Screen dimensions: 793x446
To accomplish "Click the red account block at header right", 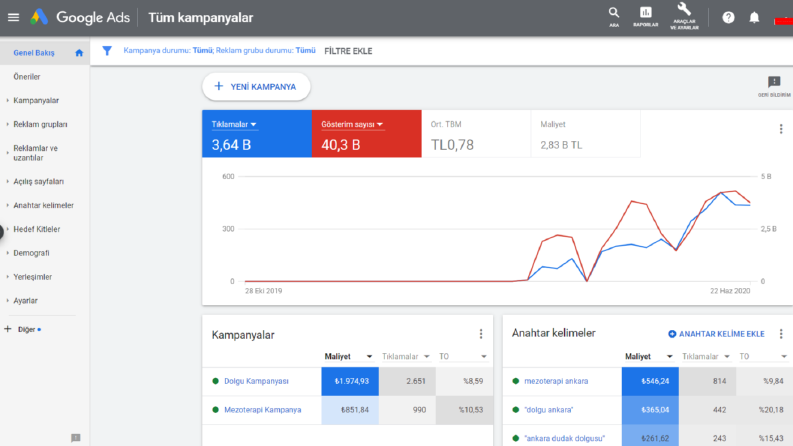I will (x=783, y=21).
